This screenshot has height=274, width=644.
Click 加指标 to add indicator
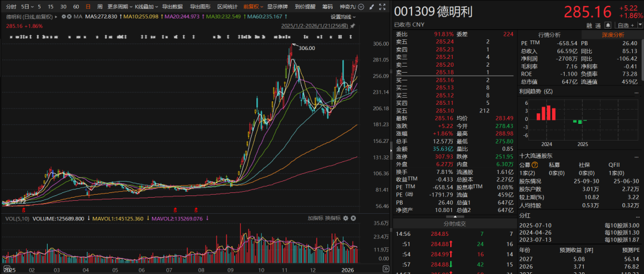tap(315, 218)
